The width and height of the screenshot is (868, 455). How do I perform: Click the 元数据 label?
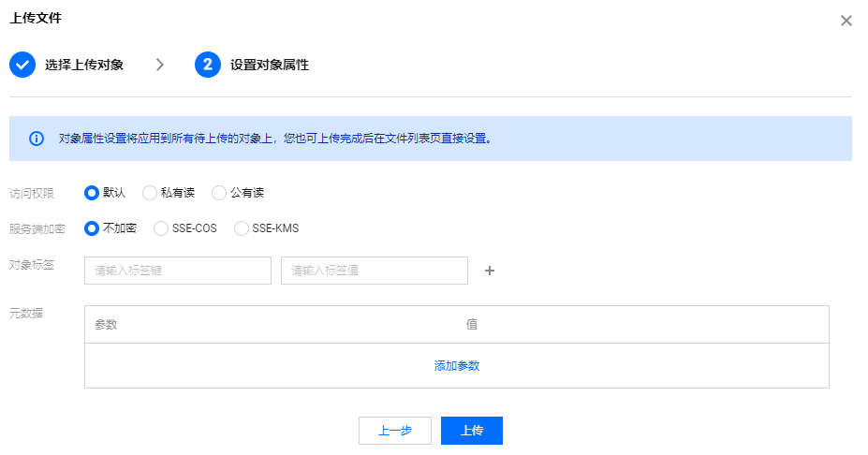pos(26,314)
